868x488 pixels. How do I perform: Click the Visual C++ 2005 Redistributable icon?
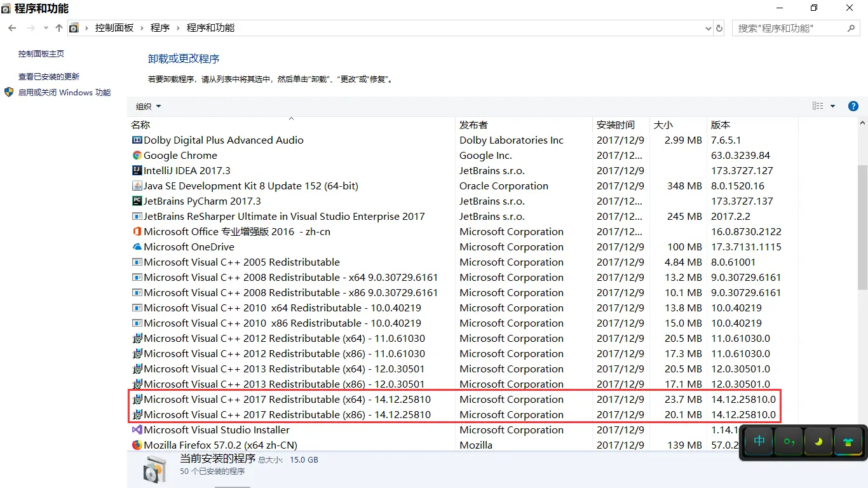point(137,262)
